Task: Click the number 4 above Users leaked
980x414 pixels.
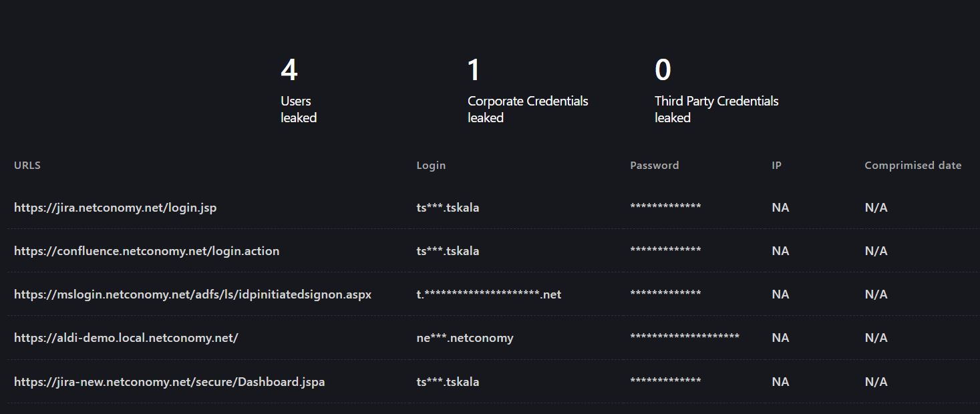Action: click(289, 70)
